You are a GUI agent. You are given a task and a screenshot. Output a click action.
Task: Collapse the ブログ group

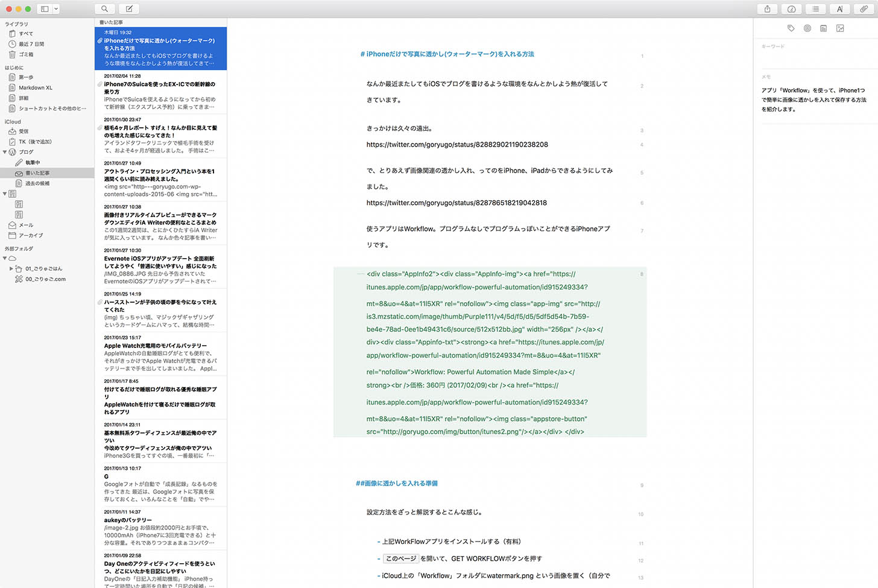pyautogui.click(x=5, y=152)
